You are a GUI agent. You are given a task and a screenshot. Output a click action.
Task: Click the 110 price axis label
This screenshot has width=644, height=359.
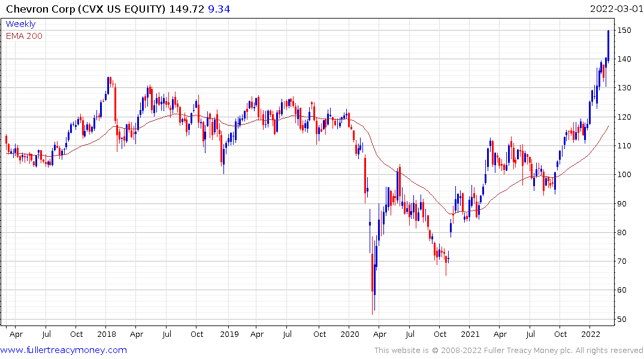click(x=624, y=145)
